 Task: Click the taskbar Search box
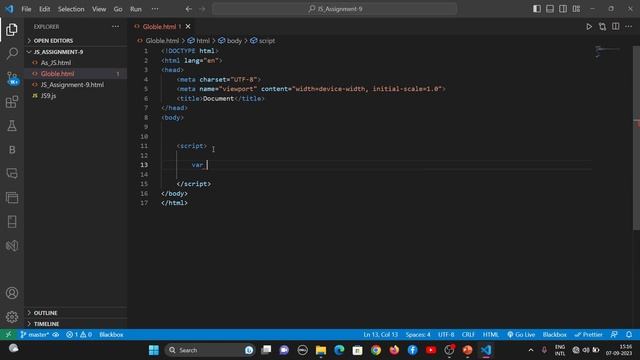click(210, 350)
